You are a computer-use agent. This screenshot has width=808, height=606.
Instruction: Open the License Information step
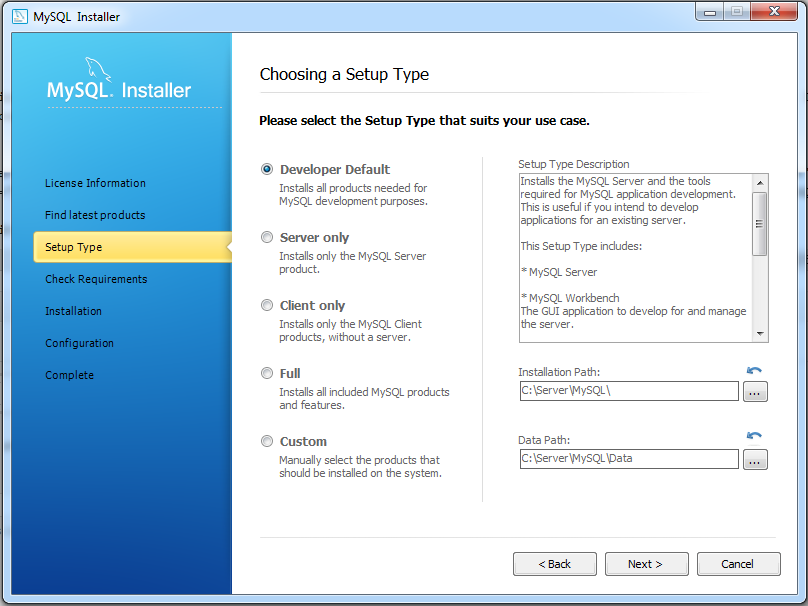95,183
